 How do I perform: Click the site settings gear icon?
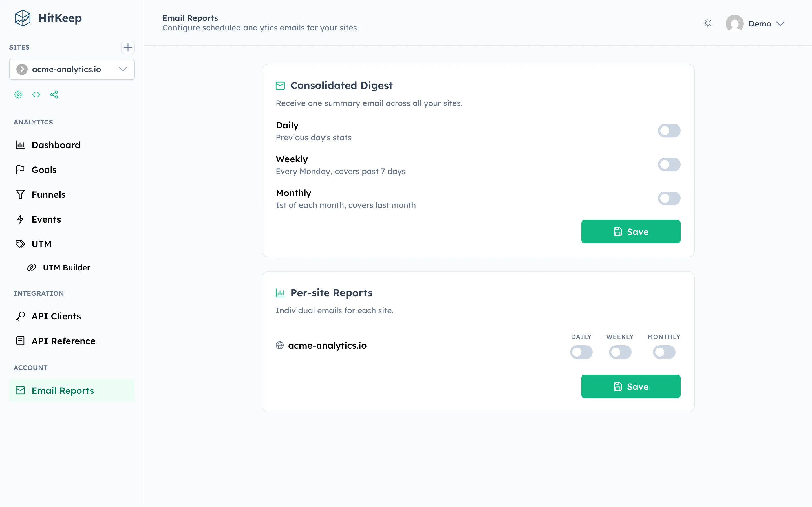tap(18, 95)
